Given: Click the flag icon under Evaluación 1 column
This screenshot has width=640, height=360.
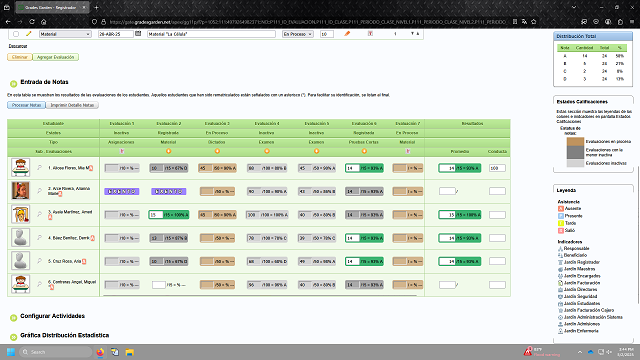Looking at the screenshot, I should 122,151.
